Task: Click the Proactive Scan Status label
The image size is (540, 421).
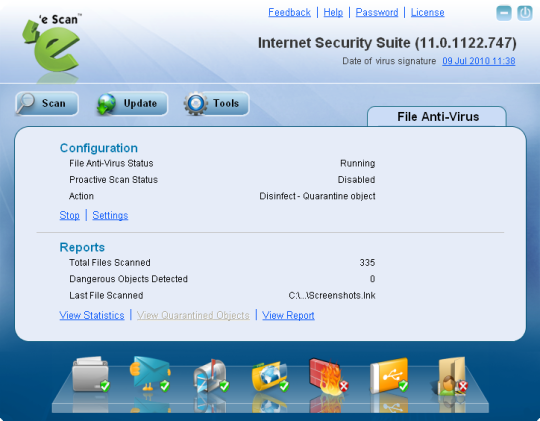Action: 113,180
